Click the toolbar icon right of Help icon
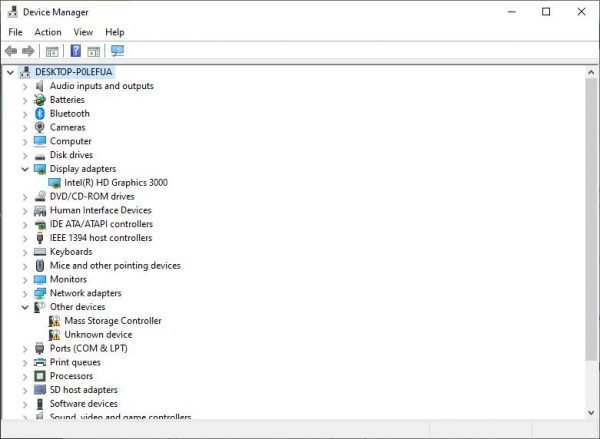This screenshot has height=439, width=600. [x=93, y=51]
